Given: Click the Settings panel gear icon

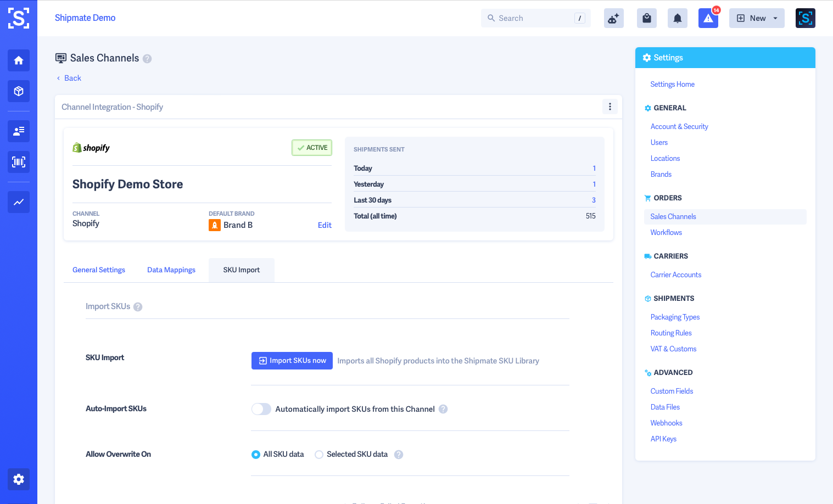Looking at the screenshot, I should (647, 58).
